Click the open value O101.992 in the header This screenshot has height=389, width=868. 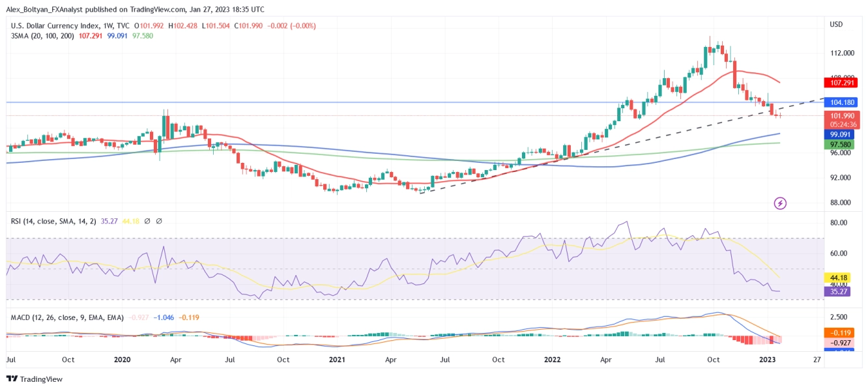coord(150,25)
